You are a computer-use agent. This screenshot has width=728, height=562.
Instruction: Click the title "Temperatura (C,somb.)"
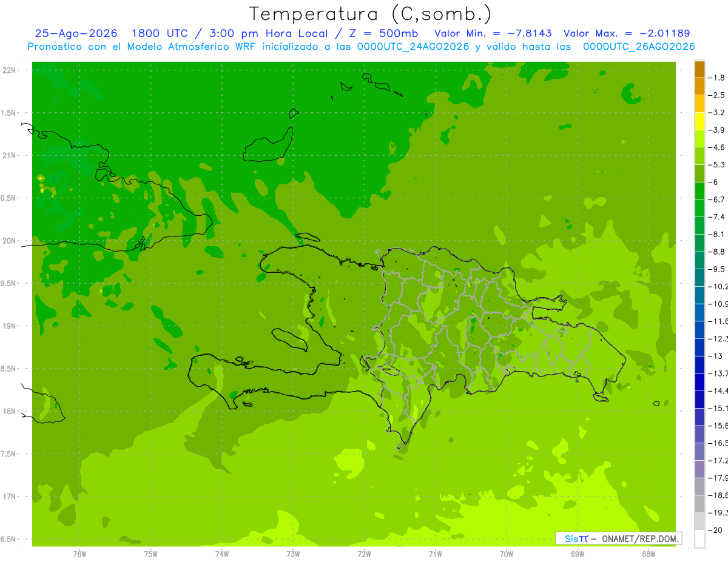371,14
